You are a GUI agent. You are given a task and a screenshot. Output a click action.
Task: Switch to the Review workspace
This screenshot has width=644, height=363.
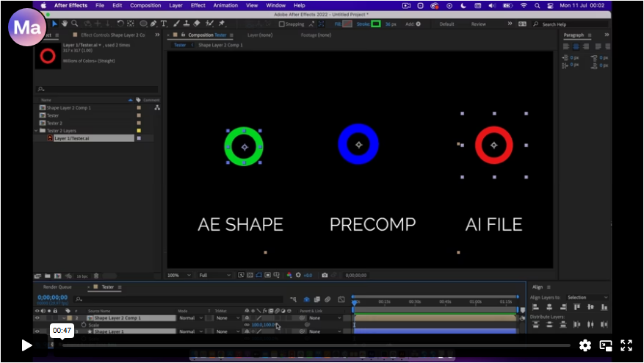[x=479, y=24]
